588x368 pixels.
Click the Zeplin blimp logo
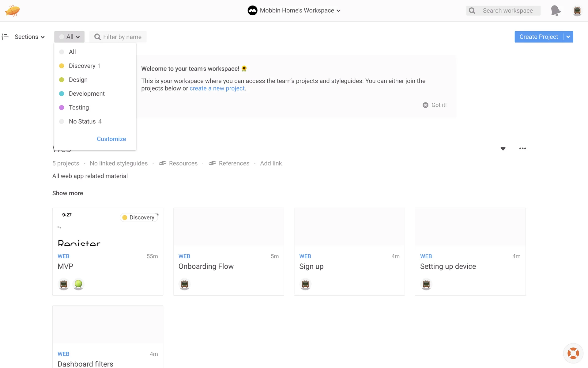[x=12, y=10]
